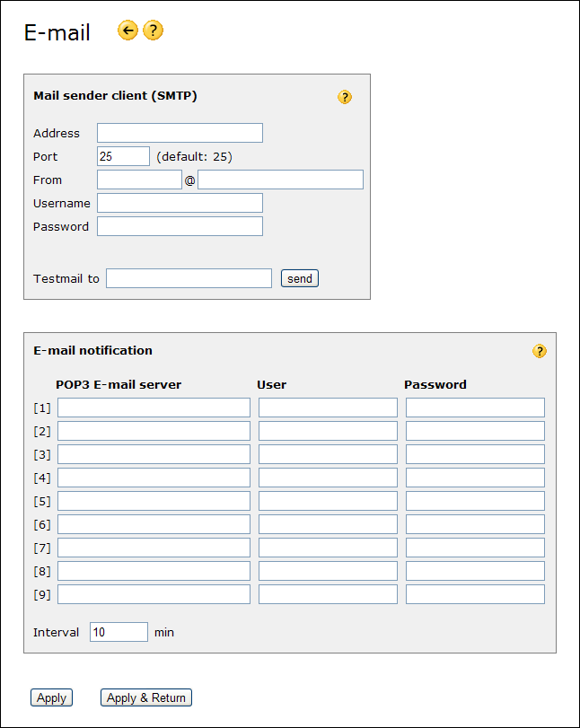Click the From domain field after @
This screenshot has width=580, height=728.
point(280,180)
